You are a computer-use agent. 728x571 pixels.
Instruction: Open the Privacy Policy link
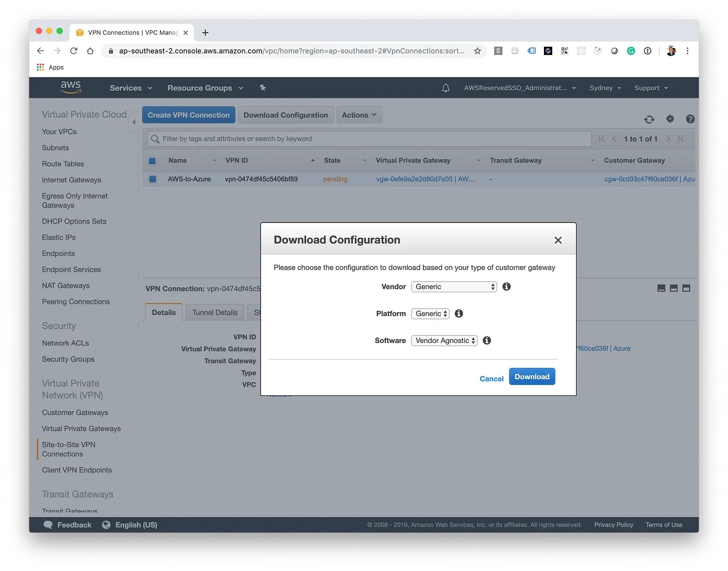[x=614, y=525]
